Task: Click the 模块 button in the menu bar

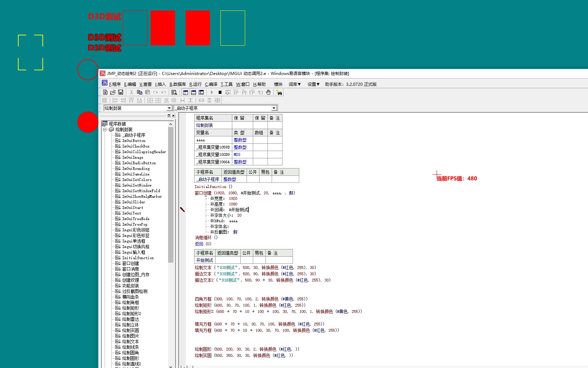Action: coord(278,84)
